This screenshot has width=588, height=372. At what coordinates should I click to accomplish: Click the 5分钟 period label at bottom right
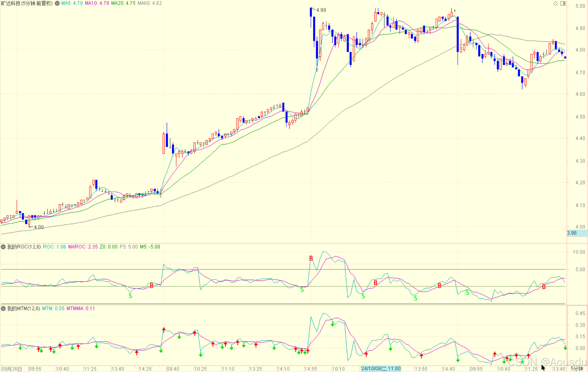pos(577,369)
